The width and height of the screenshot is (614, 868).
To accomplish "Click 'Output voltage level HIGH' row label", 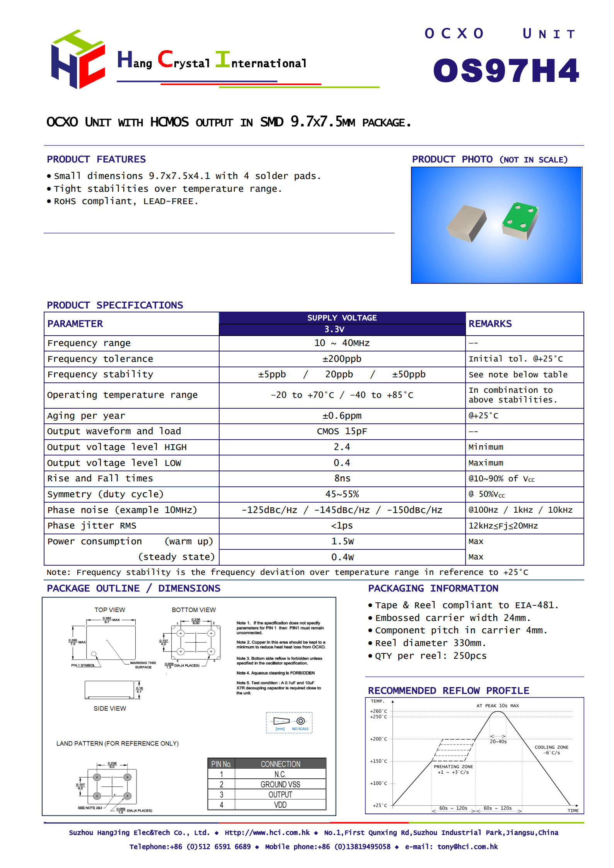I will [x=117, y=447].
